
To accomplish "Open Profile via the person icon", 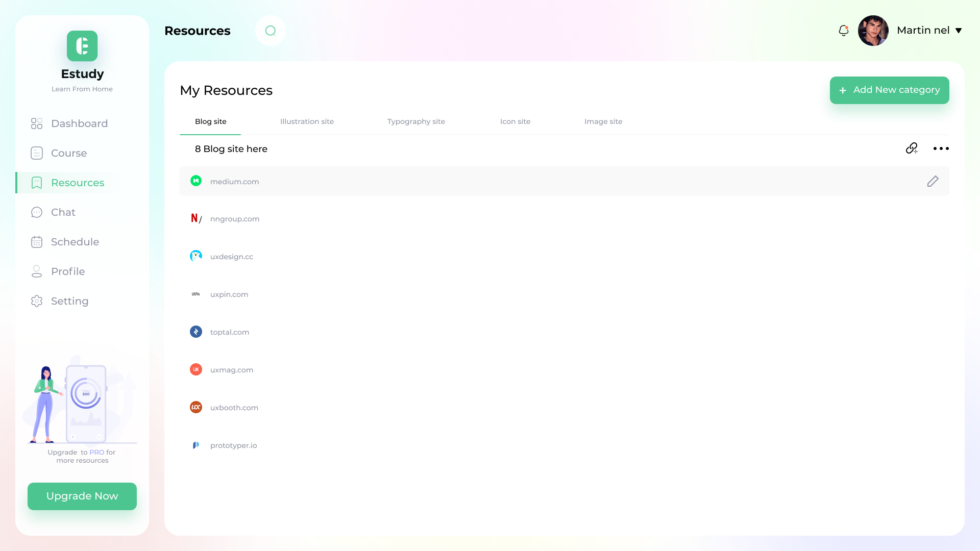I will [36, 271].
